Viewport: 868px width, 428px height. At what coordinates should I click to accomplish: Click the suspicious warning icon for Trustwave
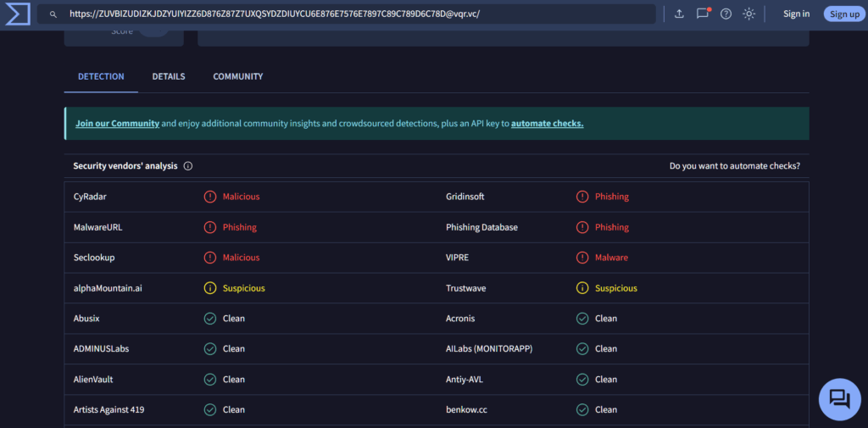(582, 288)
